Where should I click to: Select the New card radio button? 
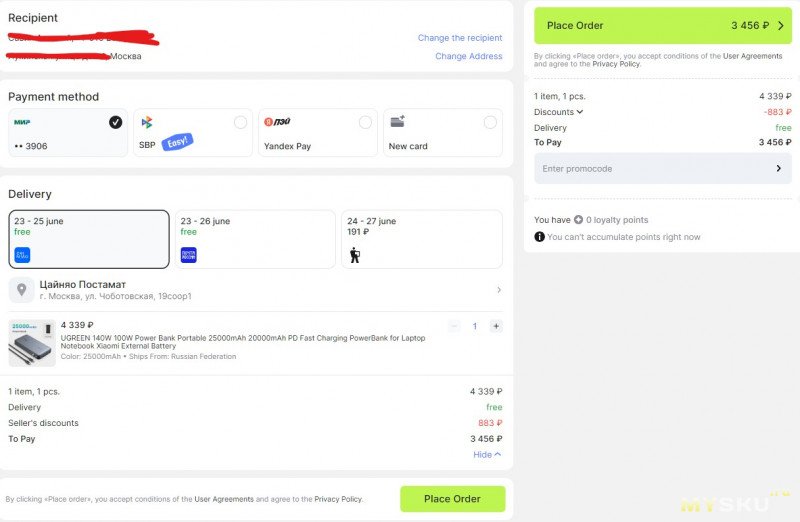[490, 122]
